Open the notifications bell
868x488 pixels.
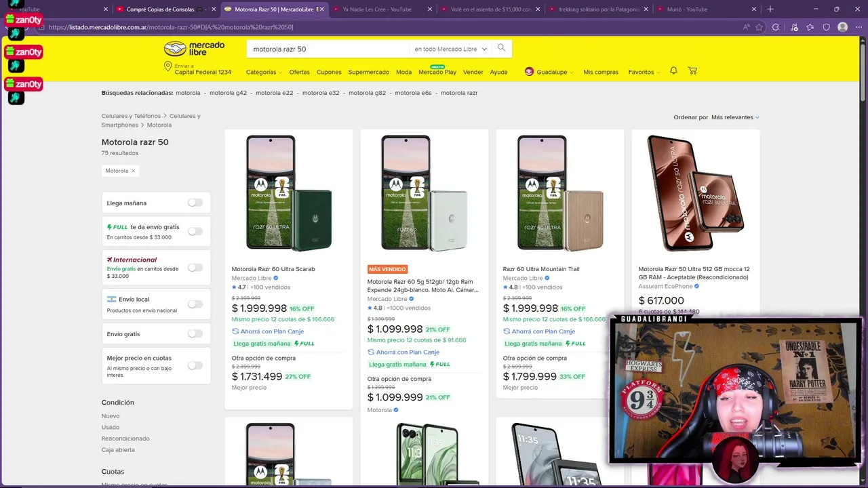point(673,70)
